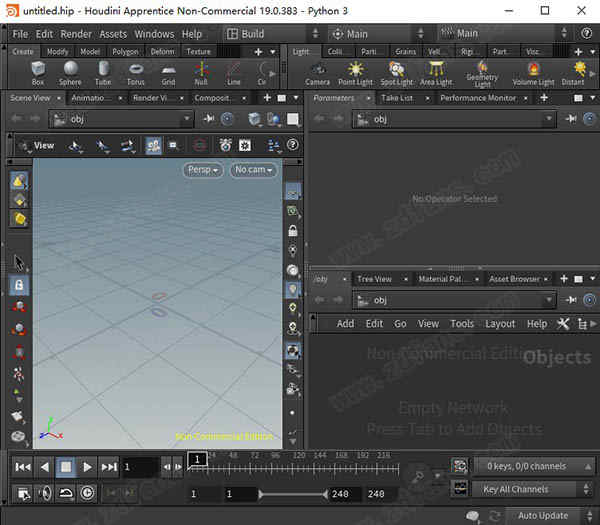Expand Parameters pane obj path dropdown

(549, 119)
